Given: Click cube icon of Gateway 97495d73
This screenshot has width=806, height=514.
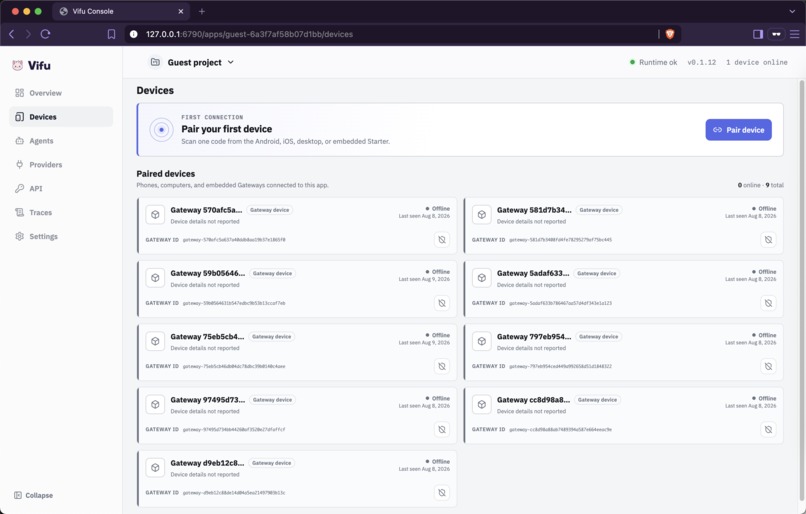Looking at the screenshot, I should 155,405.
